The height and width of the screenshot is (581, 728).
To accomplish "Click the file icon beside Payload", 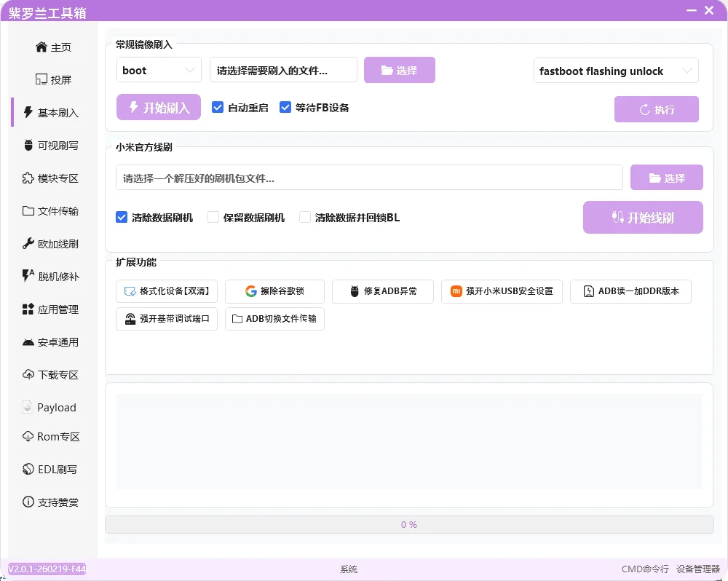I will tap(28, 407).
